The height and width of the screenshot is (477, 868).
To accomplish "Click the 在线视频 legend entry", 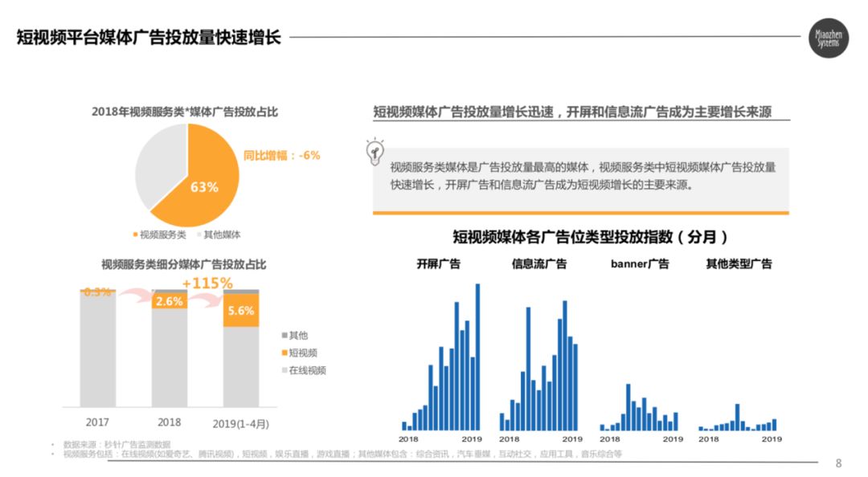I will [304, 370].
